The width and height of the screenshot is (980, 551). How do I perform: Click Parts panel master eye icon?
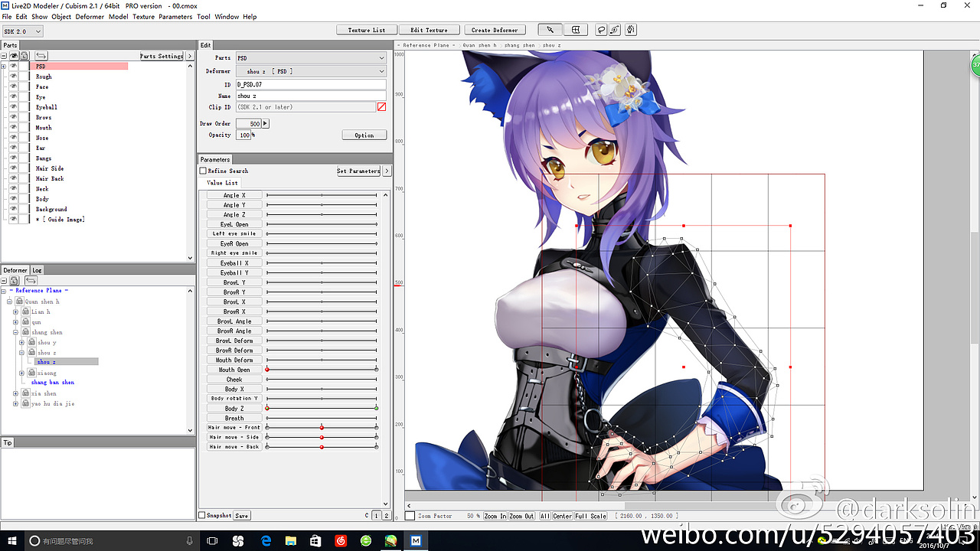pos(14,56)
